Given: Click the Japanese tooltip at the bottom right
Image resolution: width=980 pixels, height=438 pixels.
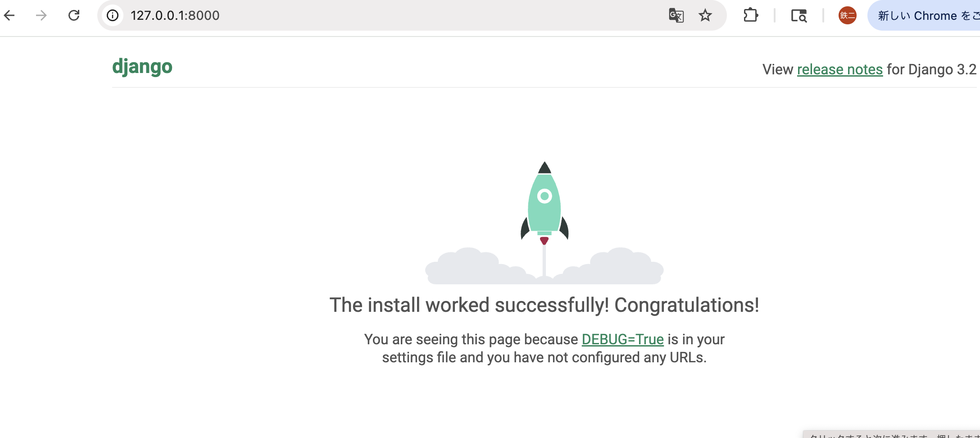Looking at the screenshot, I should pyautogui.click(x=892, y=434).
